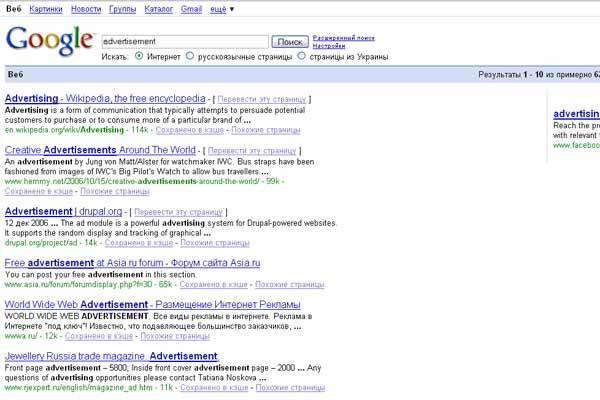Select the русскоязычные страницы radio option
The height and width of the screenshot is (400, 600).
[190, 56]
